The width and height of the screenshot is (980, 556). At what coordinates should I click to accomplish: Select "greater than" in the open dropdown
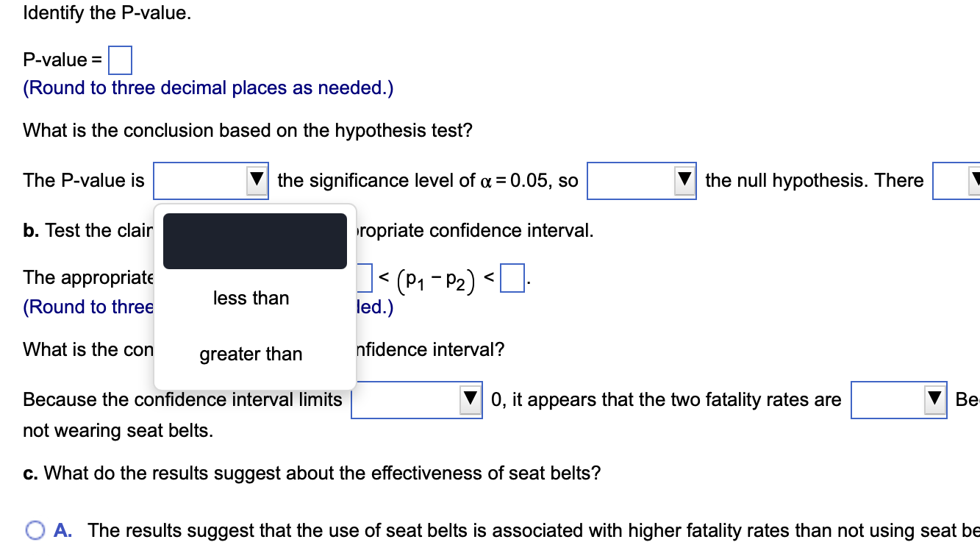click(251, 354)
